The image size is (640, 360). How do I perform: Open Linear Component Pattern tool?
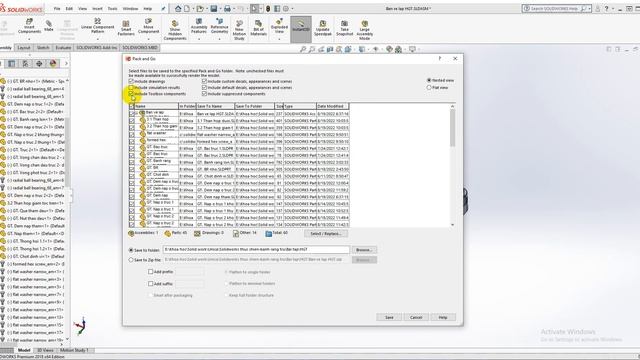coord(98,26)
